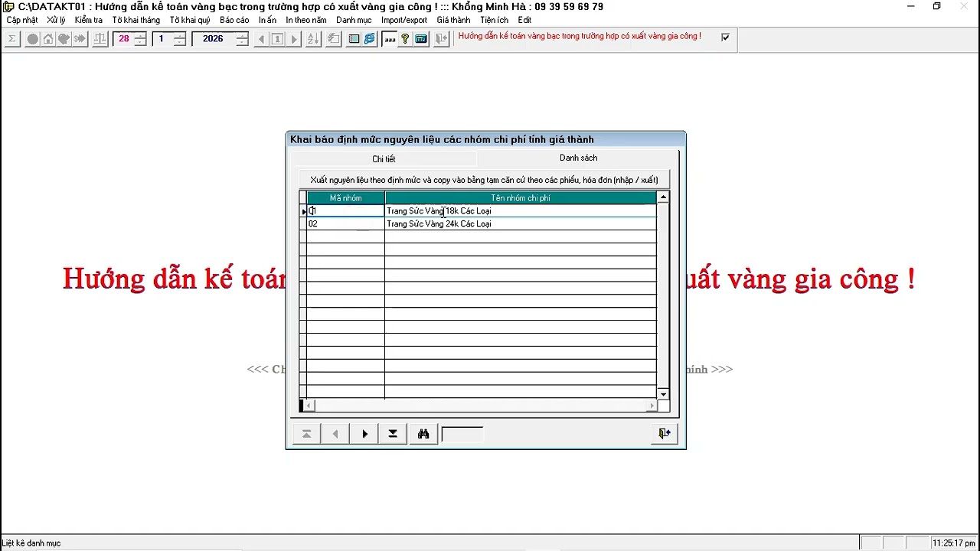980x551 pixels.
Task: Click the Tên nhóm chi phí column header
Action: [x=521, y=198]
